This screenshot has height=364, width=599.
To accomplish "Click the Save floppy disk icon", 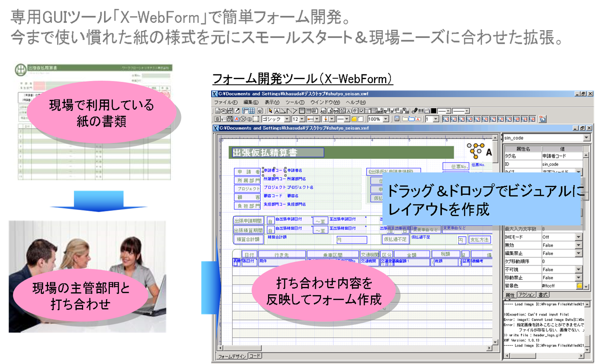I will click(230, 111).
